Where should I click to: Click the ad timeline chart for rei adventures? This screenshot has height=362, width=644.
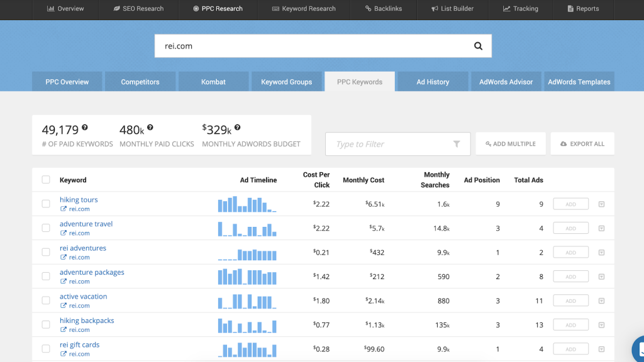point(247,254)
